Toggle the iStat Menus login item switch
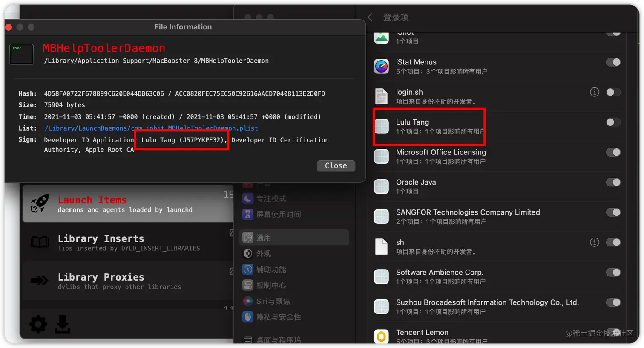This screenshot has height=348, width=644. coord(613,62)
